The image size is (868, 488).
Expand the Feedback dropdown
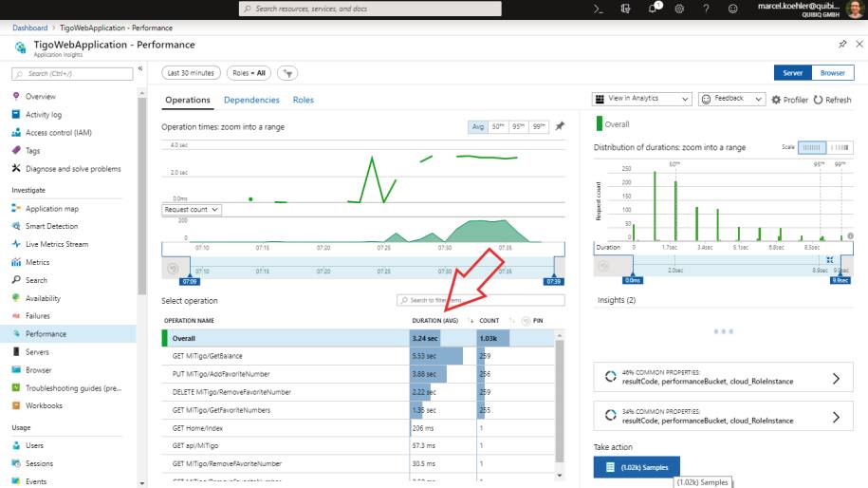click(x=731, y=99)
